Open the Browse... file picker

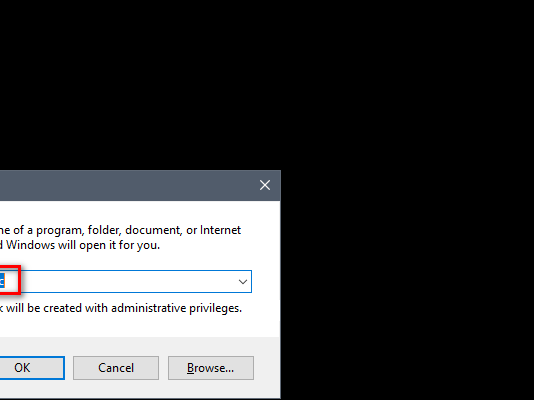[211, 368]
